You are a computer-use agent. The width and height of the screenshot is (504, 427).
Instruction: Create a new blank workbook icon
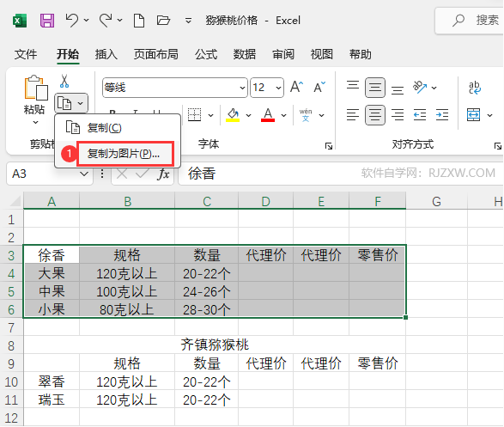[139, 21]
